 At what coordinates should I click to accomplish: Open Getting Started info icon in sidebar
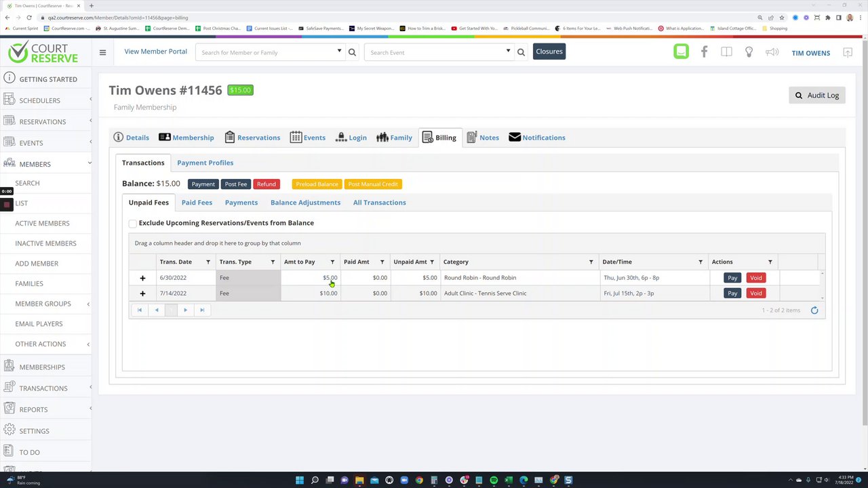coord(9,78)
